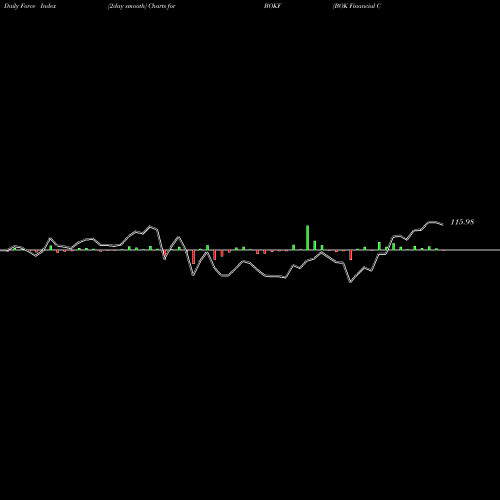The height and width of the screenshot is (500, 500).
Task: Click the tallest green force index bar
Action: pyautogui.click(x=307, y=238)
